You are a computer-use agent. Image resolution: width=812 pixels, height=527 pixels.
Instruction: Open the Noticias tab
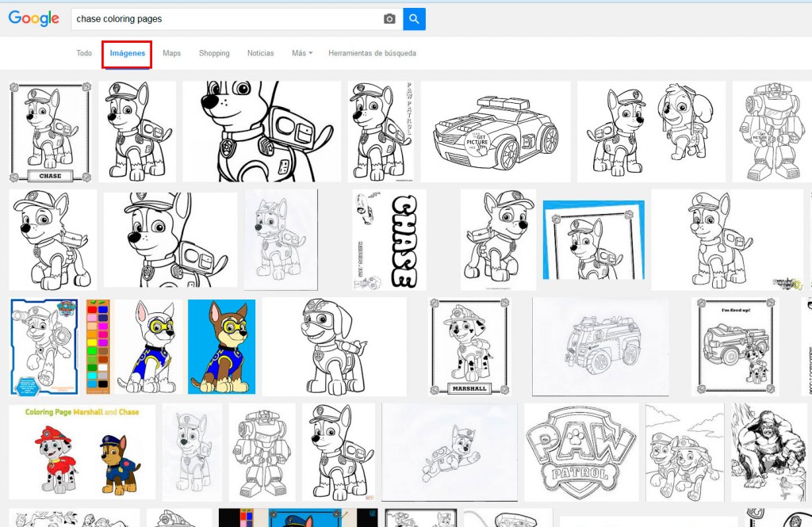click(260, 53)
